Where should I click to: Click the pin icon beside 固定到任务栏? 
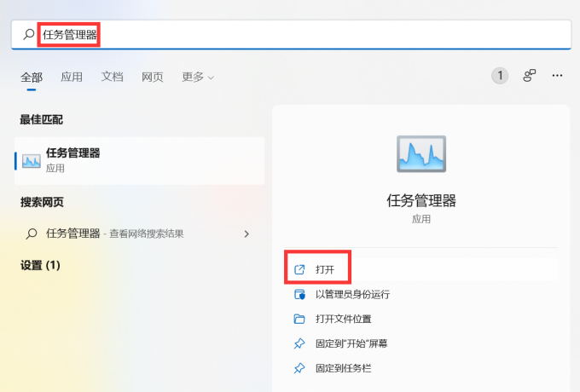point(299,368)
